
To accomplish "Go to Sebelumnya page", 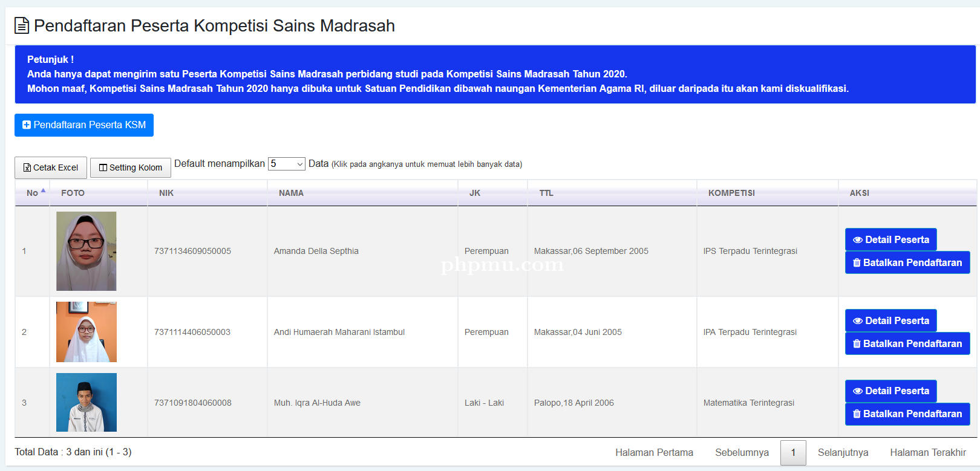I will point(742,452).
